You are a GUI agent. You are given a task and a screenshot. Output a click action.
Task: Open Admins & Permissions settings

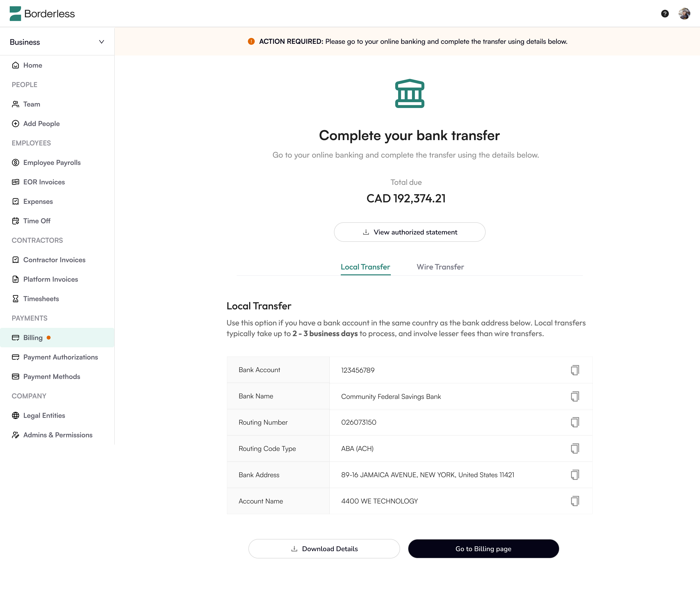(58, 435)
